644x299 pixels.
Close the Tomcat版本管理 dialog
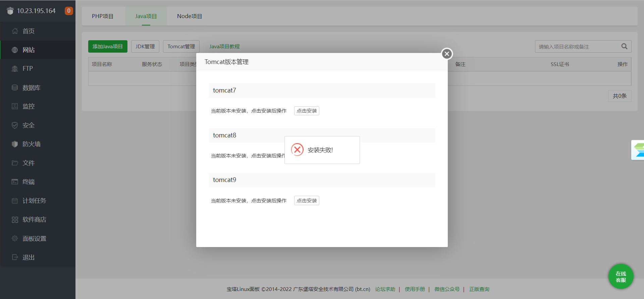pyautogui.click(x=447, y=54)
